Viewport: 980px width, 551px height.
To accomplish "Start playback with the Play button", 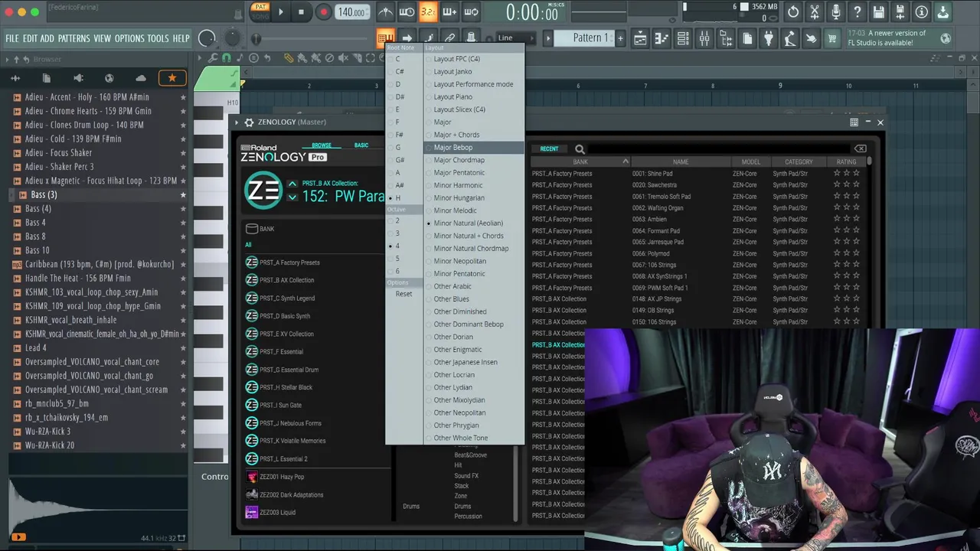I will point(281,11).
